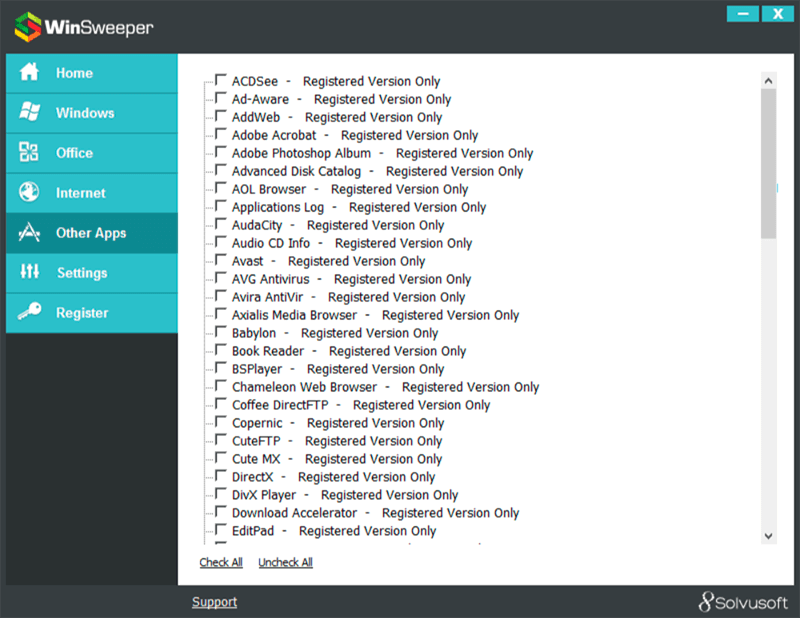
Task: Tick the ACDSee checkbox
Action: point(220,80)
